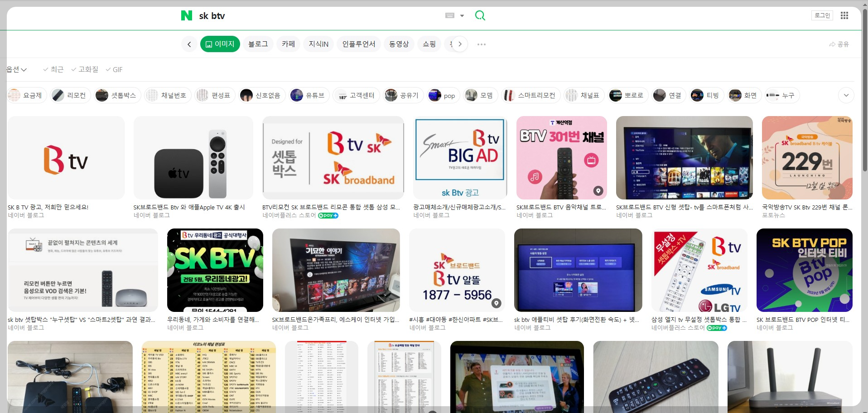Screen dimensions: 868x413
Task: Open the B tv logo thumbnail
Action: (x=66, y=158)
